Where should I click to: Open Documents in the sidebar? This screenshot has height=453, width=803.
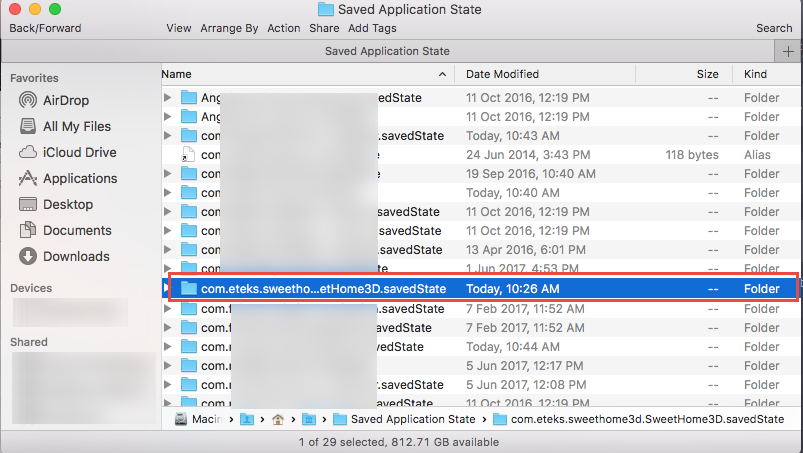(x=65, y=230)
